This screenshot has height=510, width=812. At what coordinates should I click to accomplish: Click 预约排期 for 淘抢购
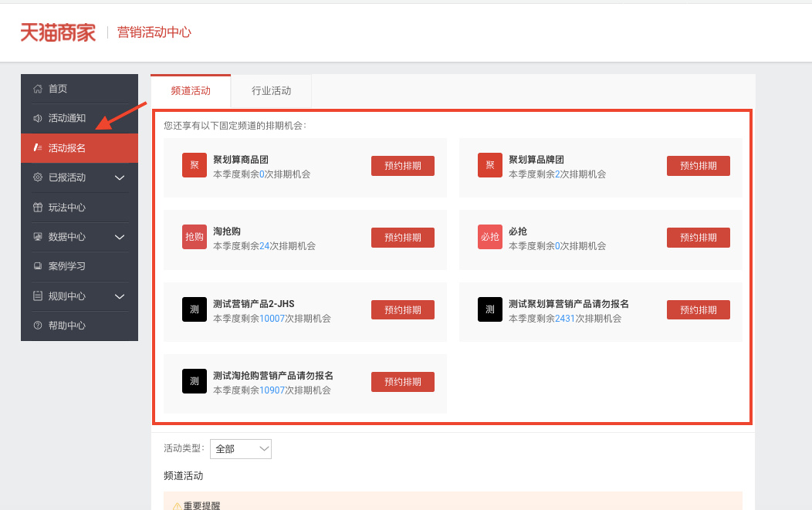point(403,238)
